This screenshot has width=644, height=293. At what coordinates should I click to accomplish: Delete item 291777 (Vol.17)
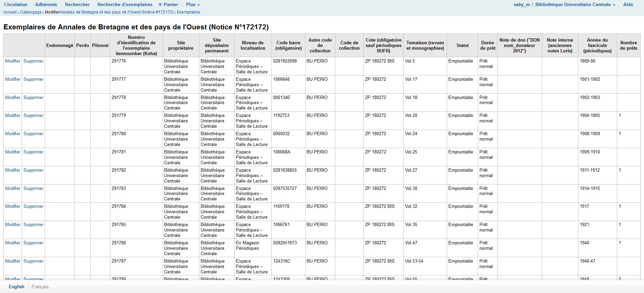tap(34, 79)
